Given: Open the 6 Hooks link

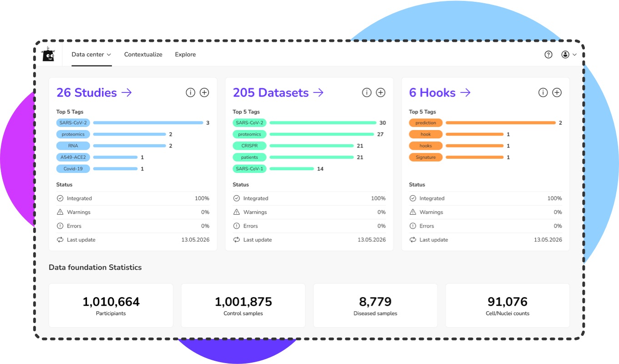Looking at the screenshot, I should pos(440,92).
